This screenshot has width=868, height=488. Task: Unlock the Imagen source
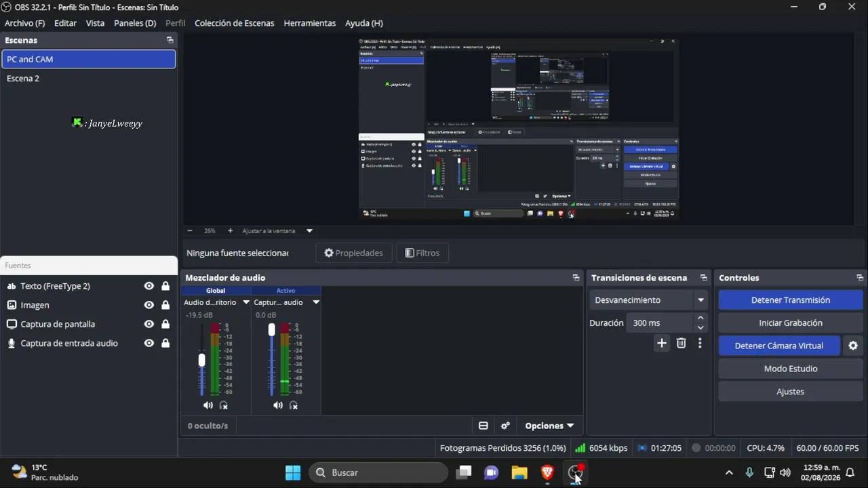(x=165, y=305)
